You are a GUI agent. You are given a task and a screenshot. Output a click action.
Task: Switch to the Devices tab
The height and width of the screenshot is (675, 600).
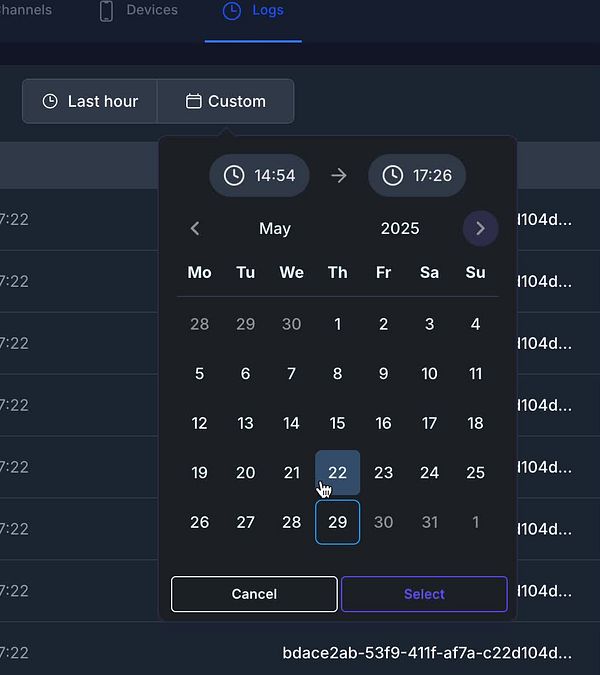pos(139,10)
